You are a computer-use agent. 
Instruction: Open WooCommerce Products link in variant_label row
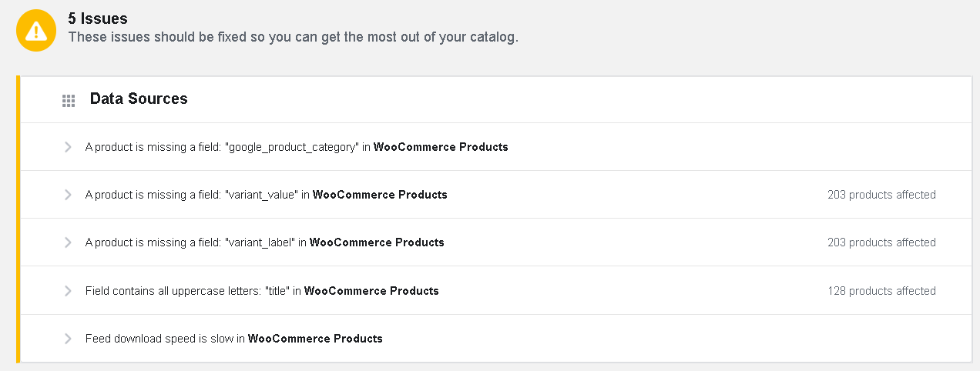(x=377, y=242)
